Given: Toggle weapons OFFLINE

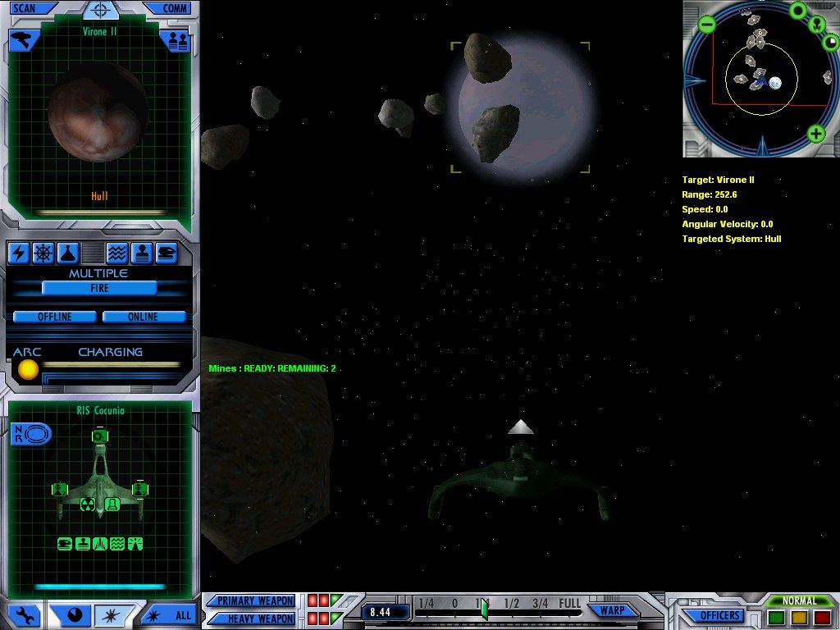Looking at the screenshot, I should (x=54, y=316).
